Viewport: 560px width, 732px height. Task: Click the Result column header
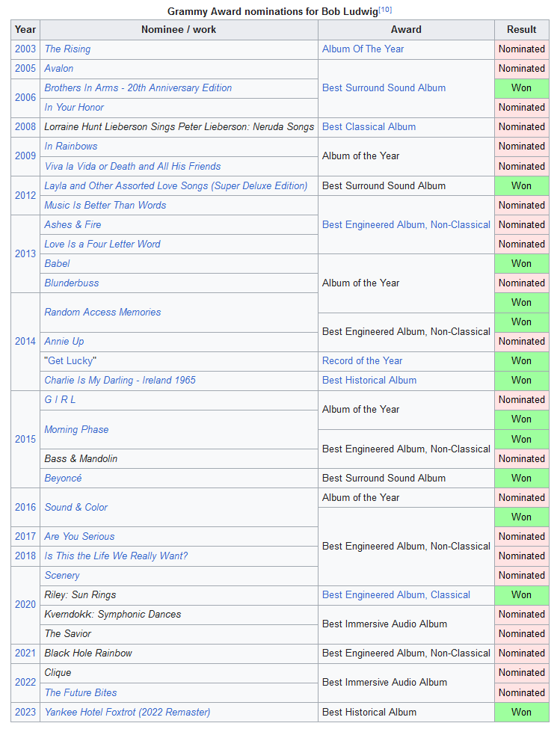[x=522, y=29]
